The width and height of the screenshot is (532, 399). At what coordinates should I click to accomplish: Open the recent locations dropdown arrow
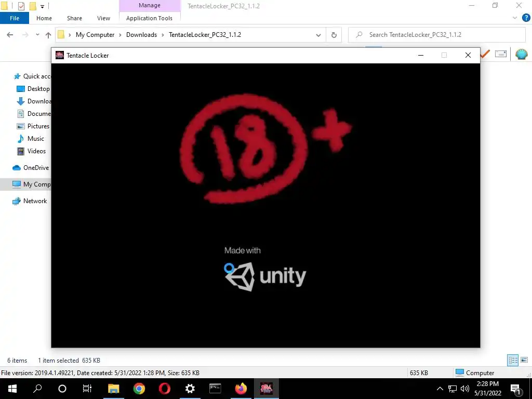37,35
